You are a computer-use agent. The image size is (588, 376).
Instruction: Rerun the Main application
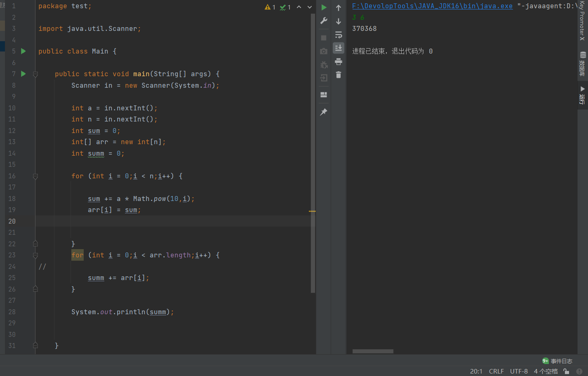click(x=324, y=7)
